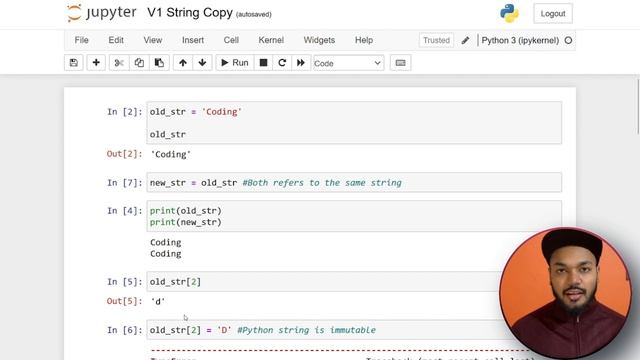
Task: Click the In [6]: prompt
Action: pyautogui.click(x=124, y=330)
